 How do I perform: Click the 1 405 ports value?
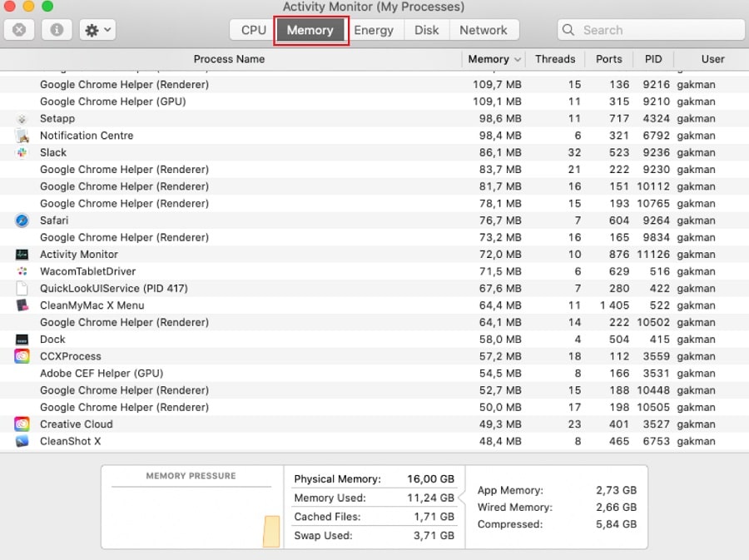click(x=614, y=305)
